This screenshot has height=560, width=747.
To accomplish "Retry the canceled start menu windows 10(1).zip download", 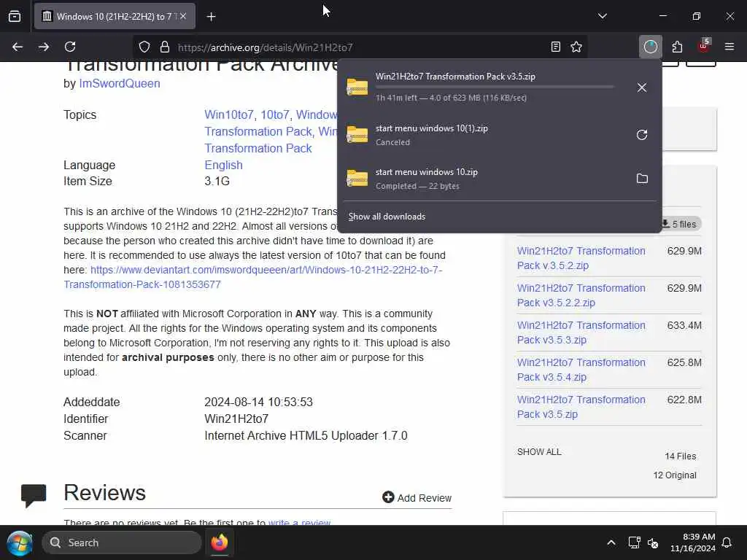I will pos(642,135).
